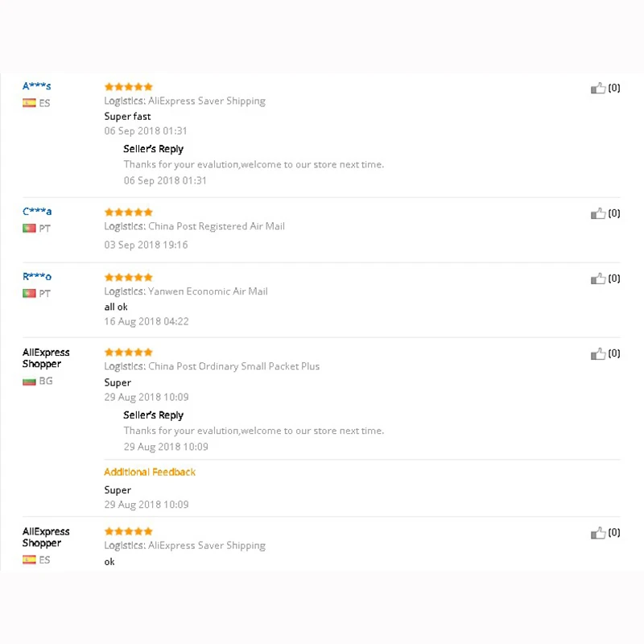Image resolution: width=644 pixels, height=644 pixels.
Task: Click thumbs-up on R***o's review
Action: (598, 279)
